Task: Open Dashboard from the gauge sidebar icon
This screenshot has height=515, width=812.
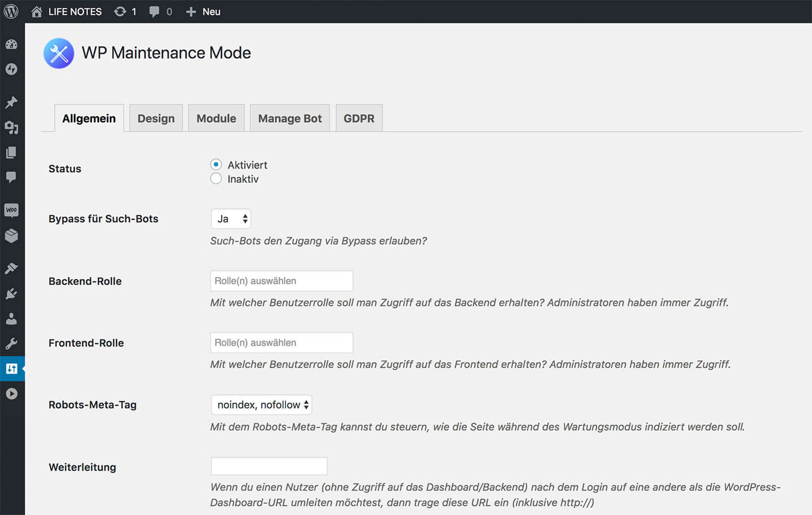Action: click(11, 45)
